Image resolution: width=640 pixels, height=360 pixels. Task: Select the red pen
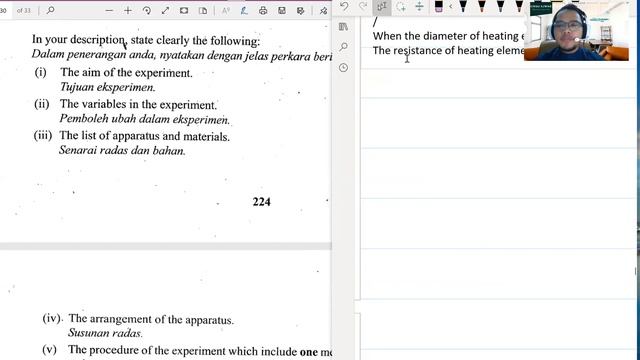[x=482, y=6]
